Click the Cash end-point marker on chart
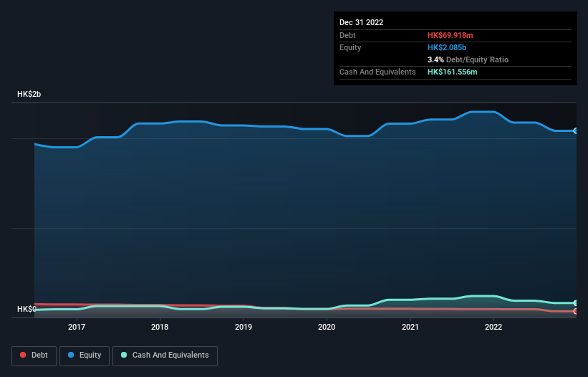Image resolution: width=588 pixels, height=377 pixels. click(x=576, y=302)
